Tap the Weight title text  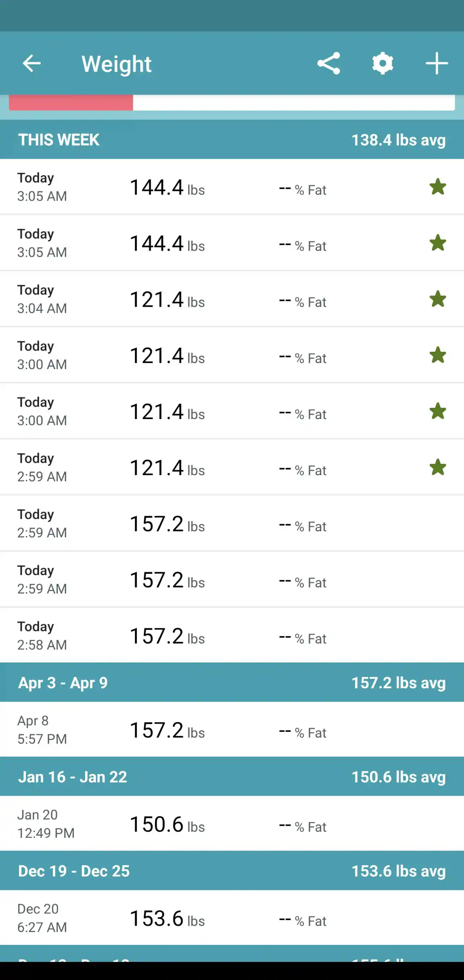click(x=116, y=64)
